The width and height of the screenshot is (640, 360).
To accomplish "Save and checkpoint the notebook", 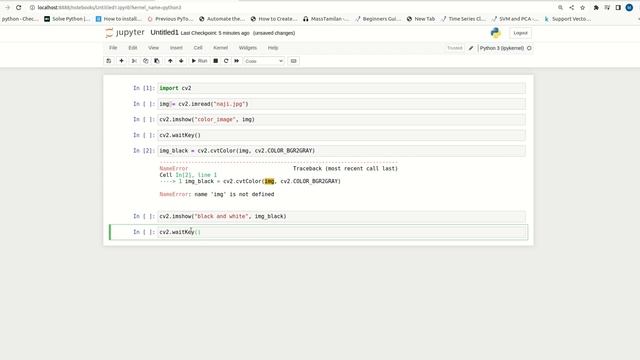I will (109, 61).
